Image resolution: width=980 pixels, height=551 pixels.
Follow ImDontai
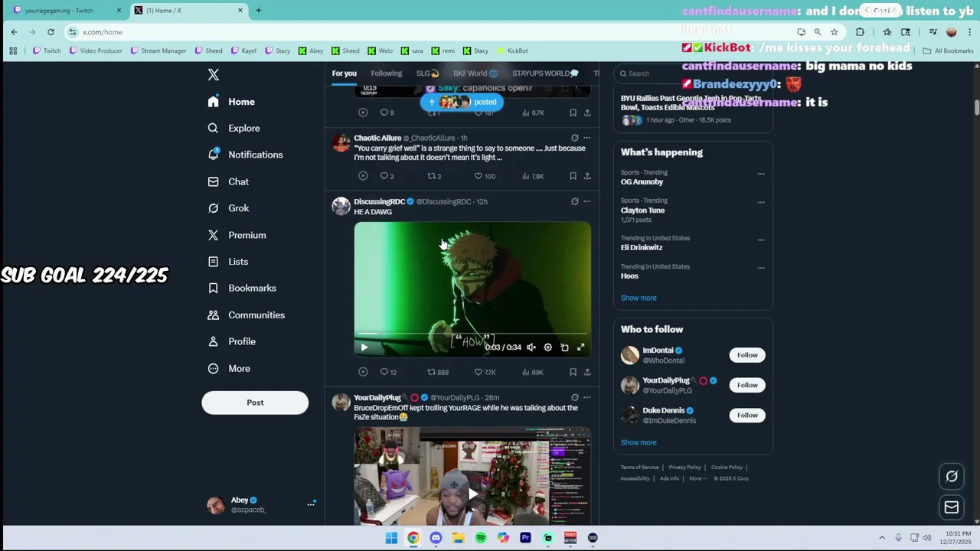[x=747, y=355]
